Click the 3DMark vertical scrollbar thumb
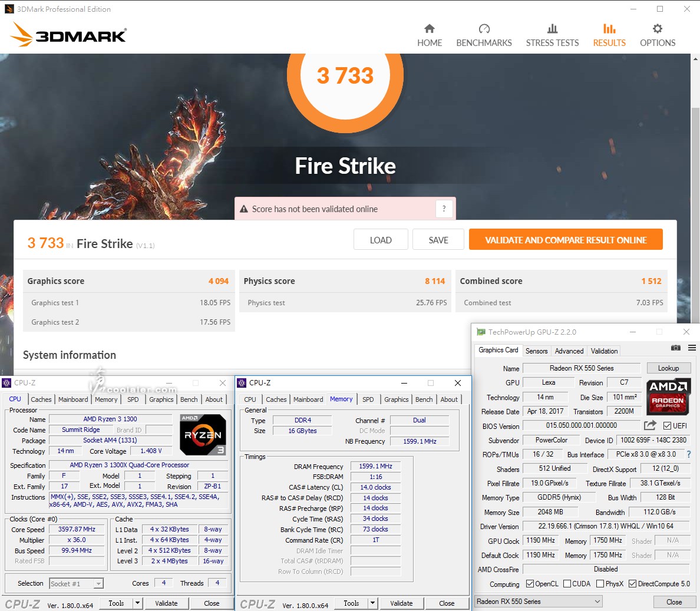Screen dimensions: 700x611 point(695,214)
